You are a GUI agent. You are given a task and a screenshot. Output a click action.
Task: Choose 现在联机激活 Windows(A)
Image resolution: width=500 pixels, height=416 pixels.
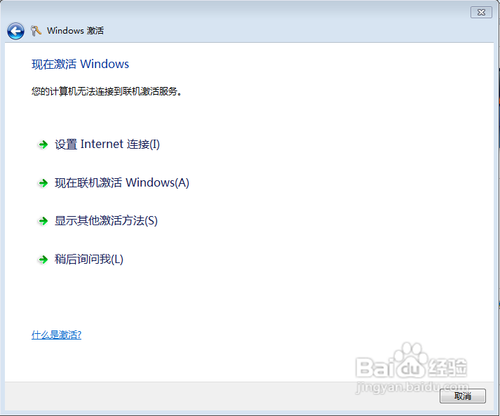pyautogui.click(x=122, y=183)
